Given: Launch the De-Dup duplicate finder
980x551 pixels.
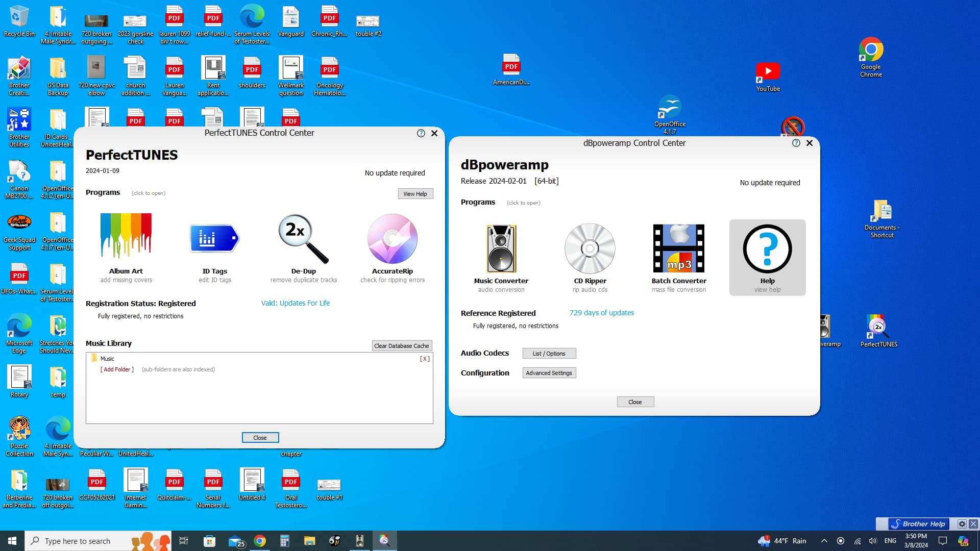Looking at the screenshot, I should click(304, 247).
